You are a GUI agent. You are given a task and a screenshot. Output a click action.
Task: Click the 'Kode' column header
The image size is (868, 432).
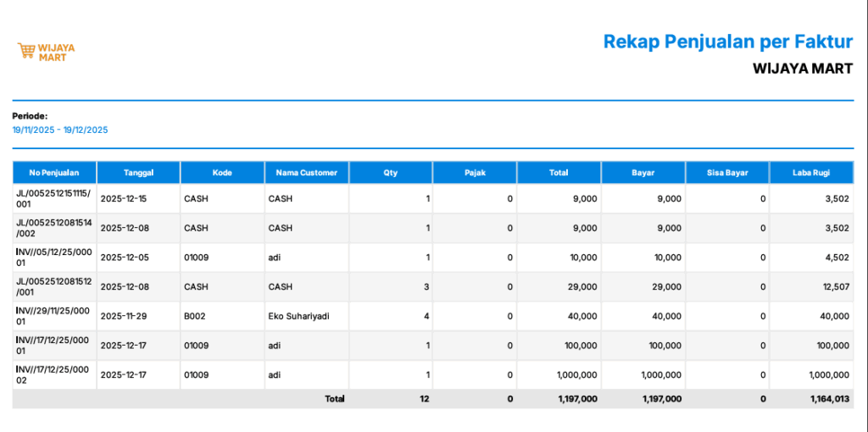point(222,173)
